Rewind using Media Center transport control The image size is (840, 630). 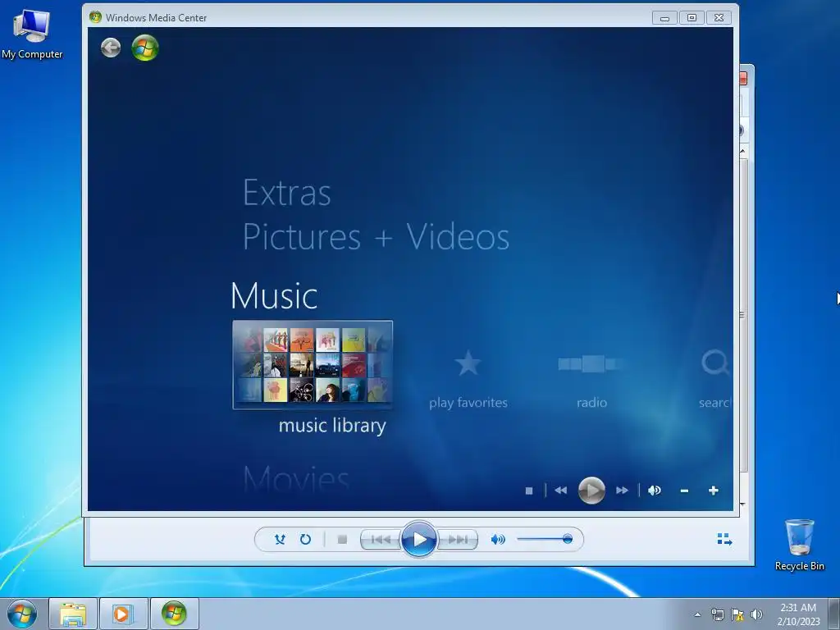click(x=561, y=491)
